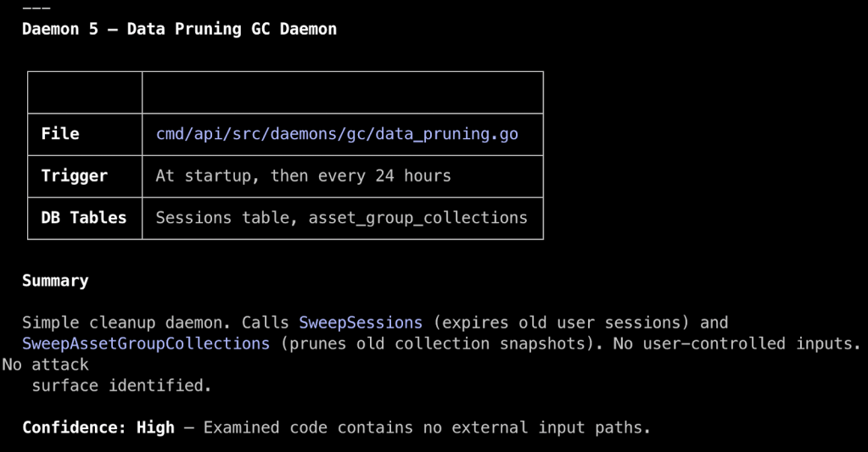Click the 'At startup, then every 24 hours' cell
The height and width of the screenshot is (452, 868).
[303, 176]
